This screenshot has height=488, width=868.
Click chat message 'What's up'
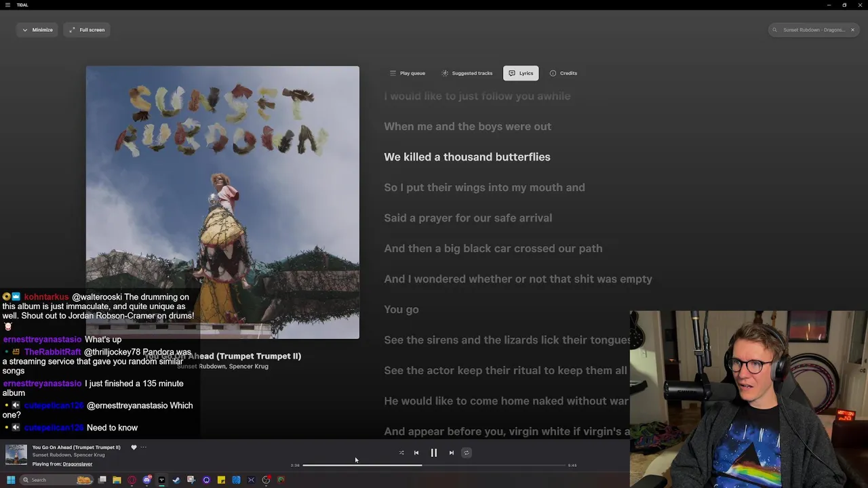103,340
